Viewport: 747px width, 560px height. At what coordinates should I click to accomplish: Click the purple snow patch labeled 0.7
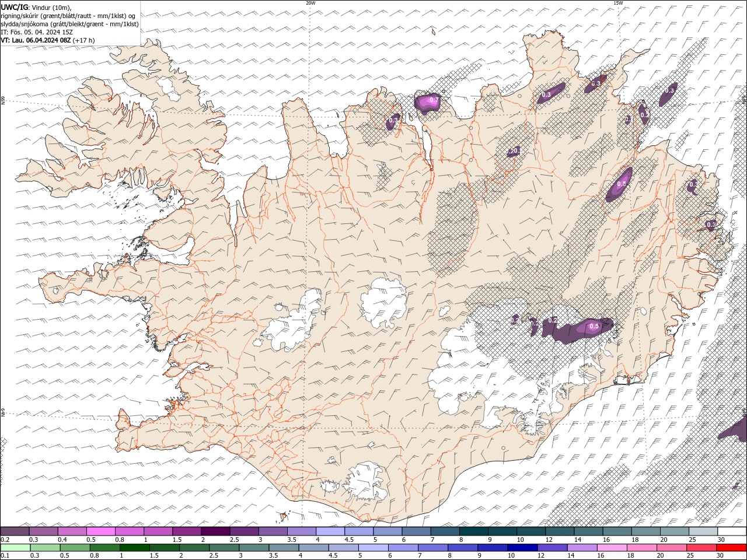pyautogui.click(x=429, y=103)
